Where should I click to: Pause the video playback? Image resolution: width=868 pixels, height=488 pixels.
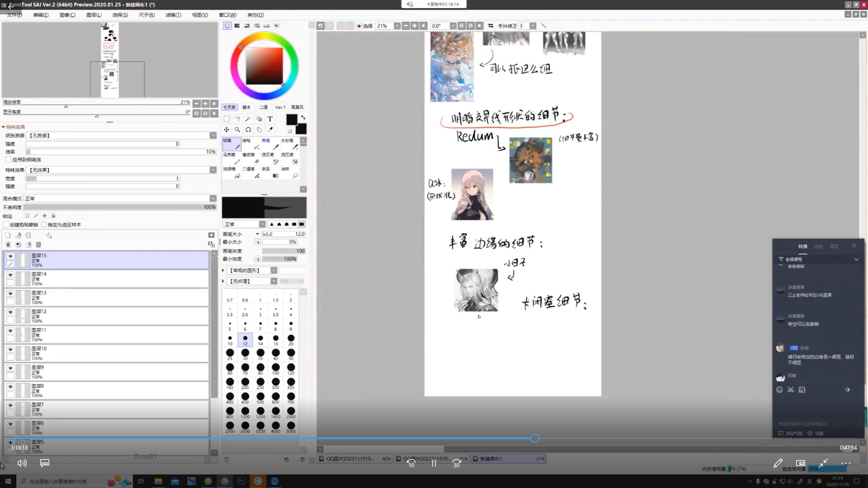[434, 463]
